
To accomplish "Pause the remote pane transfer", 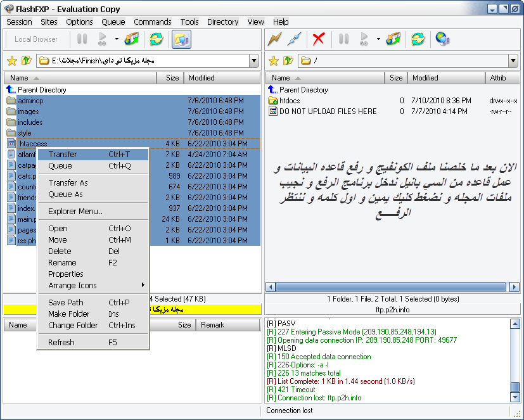I will pyautogui.click(x=343, y=39).
